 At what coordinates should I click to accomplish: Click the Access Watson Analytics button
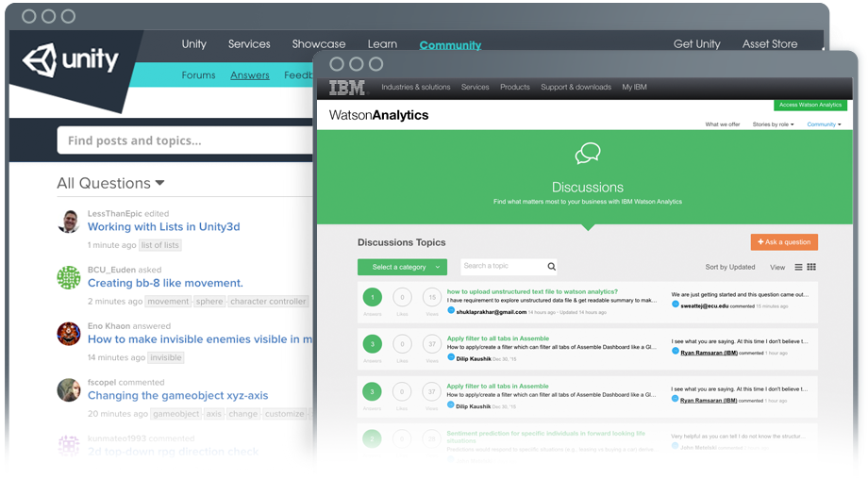pos(810,105)
